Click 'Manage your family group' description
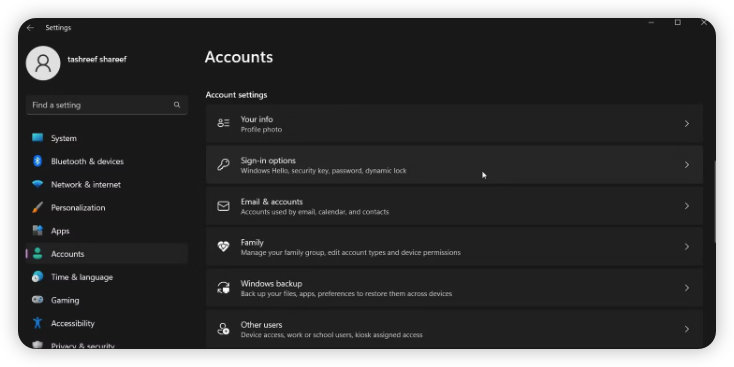 (x=351, y=253)
